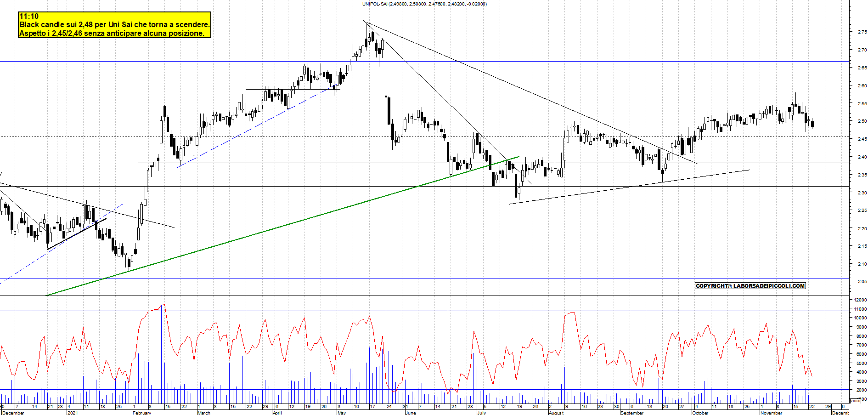Click the 2.75 price axis label
868x415 pixels.
click(x=862, y=32)
